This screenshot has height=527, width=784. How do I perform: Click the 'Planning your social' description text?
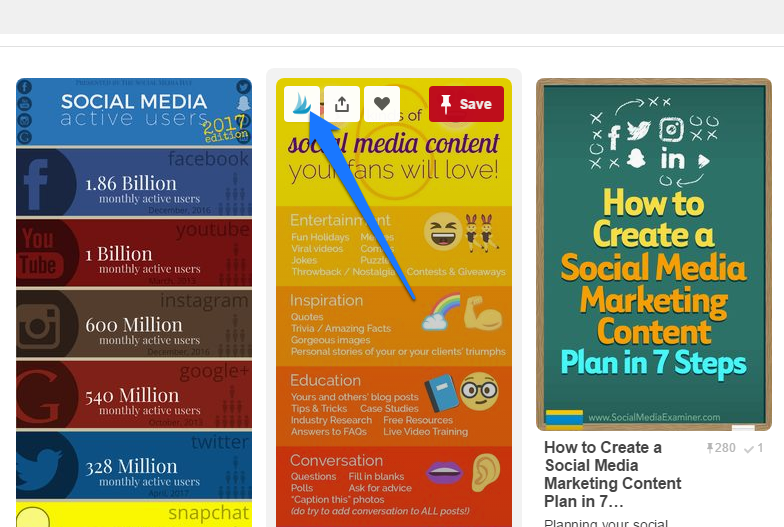tap(606, 522)
